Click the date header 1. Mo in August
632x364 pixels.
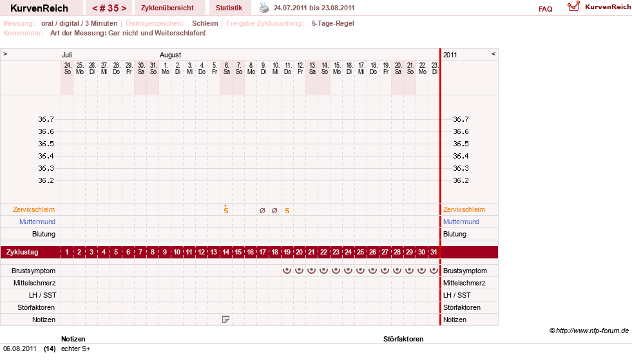[166, 68]
